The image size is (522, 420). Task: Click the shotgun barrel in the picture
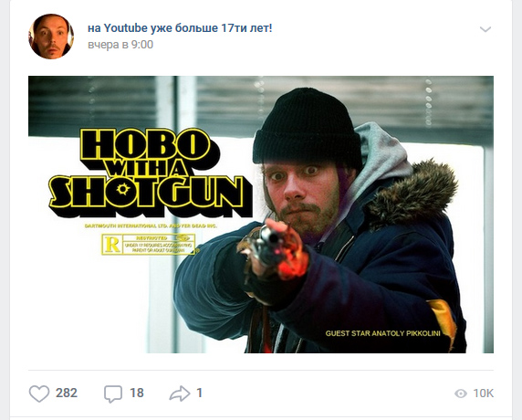(x=266, y=241)
